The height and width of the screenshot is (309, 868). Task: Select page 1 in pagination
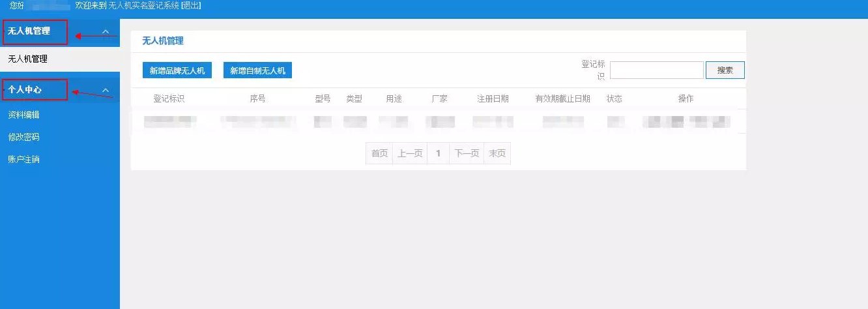[438, 153]
